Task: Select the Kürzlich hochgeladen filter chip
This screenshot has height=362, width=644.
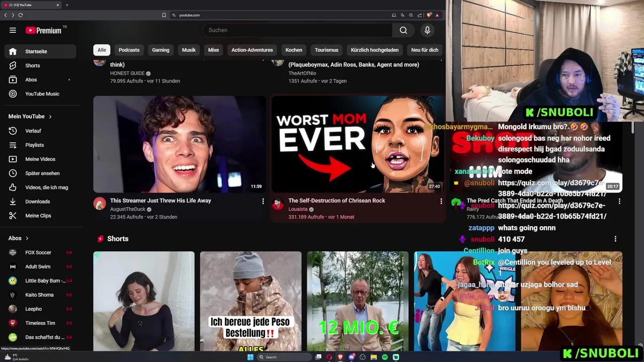Action: [375, 50]
